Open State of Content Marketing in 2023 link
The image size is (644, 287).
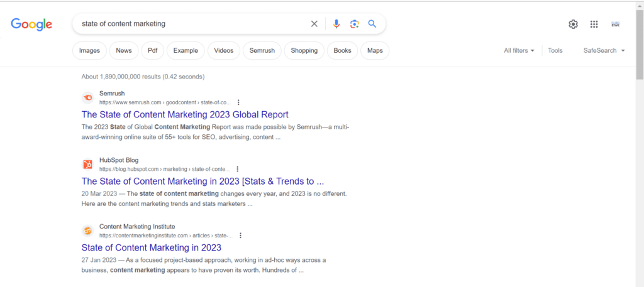pyautogui.click(x=151, y=247)
